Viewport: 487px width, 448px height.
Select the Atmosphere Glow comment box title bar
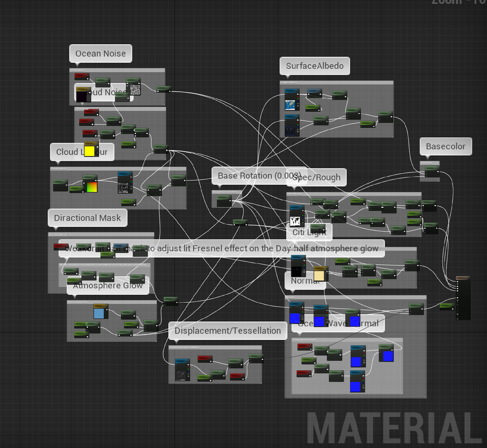pos(112,302)
